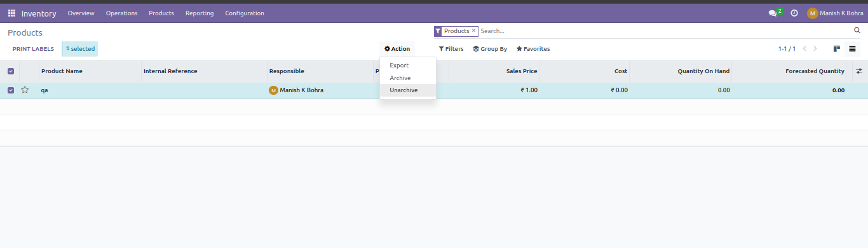Uncheck the select-all header checkbox

[x=11, y=71]
